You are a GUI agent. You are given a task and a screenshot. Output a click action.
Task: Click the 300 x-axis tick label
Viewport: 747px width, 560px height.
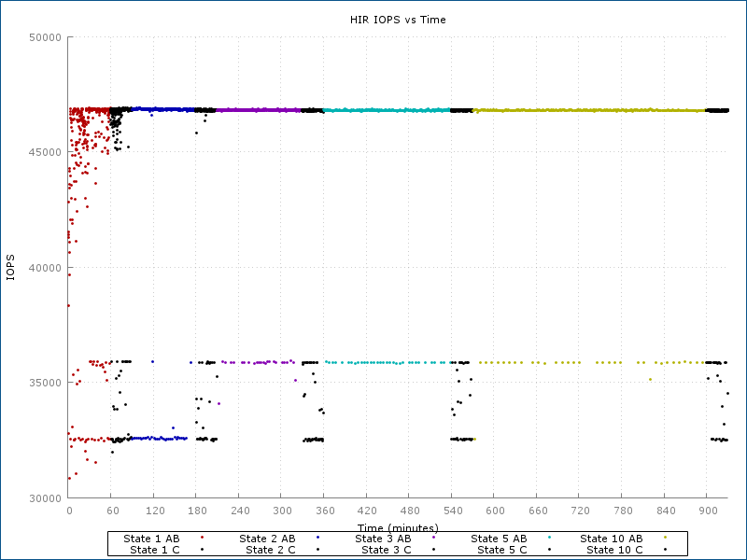click(283, 511)
